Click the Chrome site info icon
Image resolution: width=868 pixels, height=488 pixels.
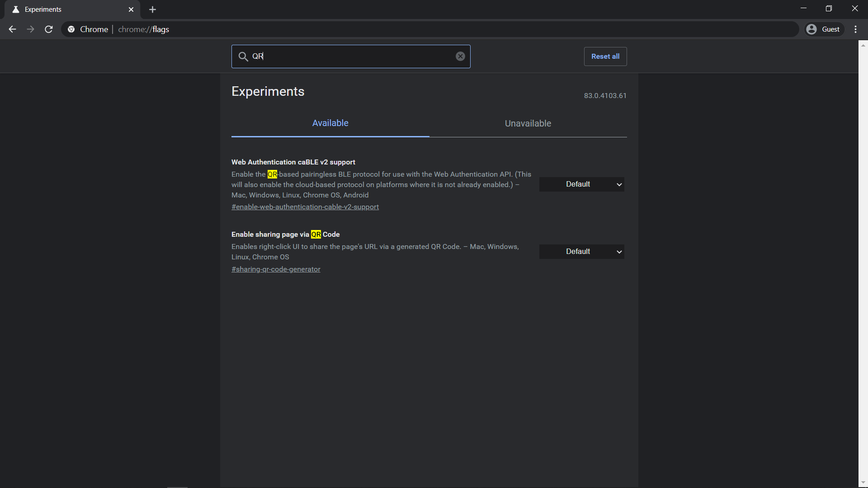click(71, 29)
